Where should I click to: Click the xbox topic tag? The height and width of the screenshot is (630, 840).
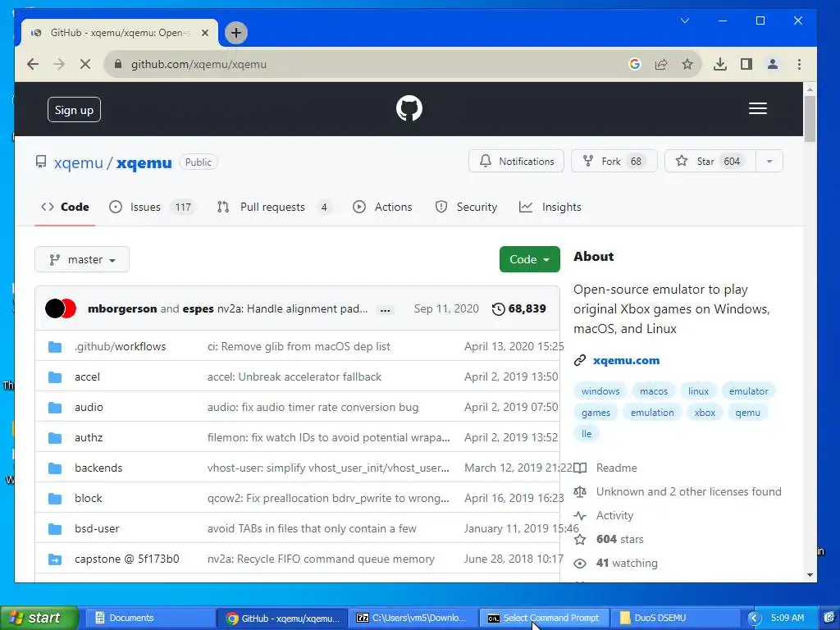click(x=705, y=413)
